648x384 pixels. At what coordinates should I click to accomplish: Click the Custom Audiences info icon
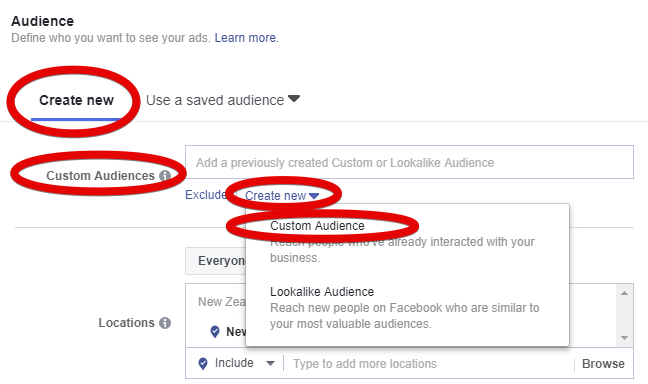coord(165,176)
